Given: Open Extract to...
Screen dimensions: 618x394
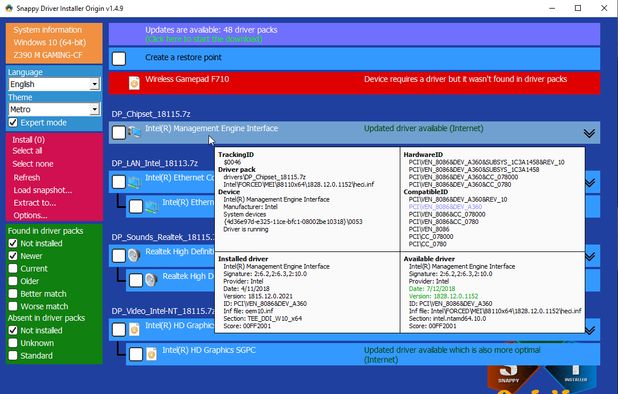Looking at the screenshot, I should pyautogui.click(x=35, y=203).
